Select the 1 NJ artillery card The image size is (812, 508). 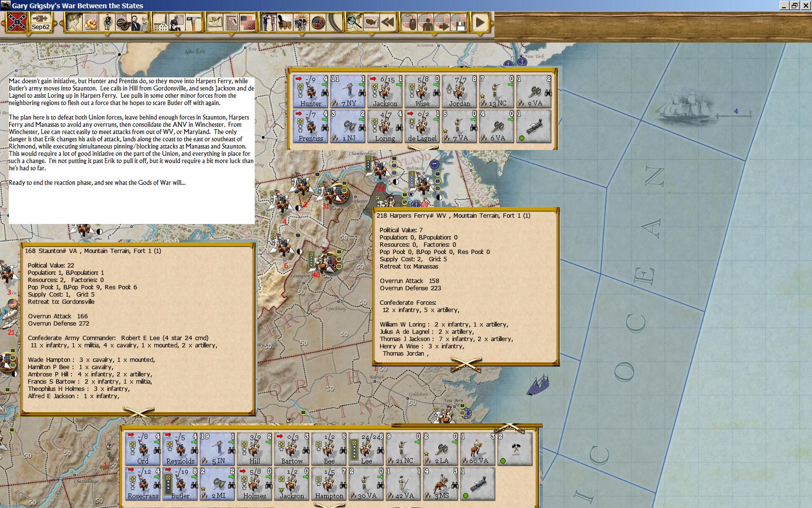tap(348, 126)
